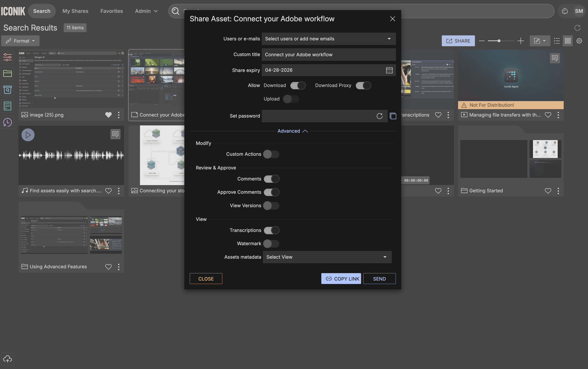Enable the Upload toggle
The width and height of the screenshot is (588, 369).
click(291, 99)
